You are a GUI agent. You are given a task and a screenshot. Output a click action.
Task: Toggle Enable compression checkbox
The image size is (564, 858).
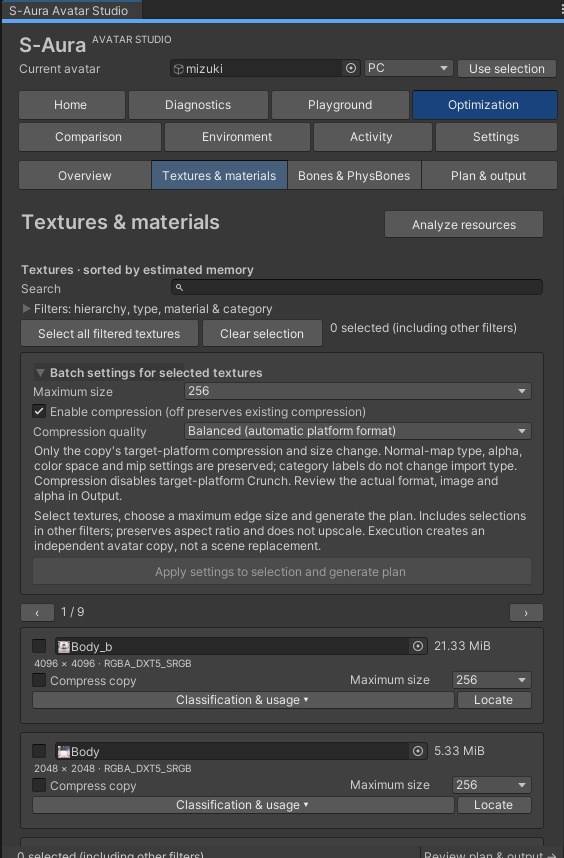point(39,411)
